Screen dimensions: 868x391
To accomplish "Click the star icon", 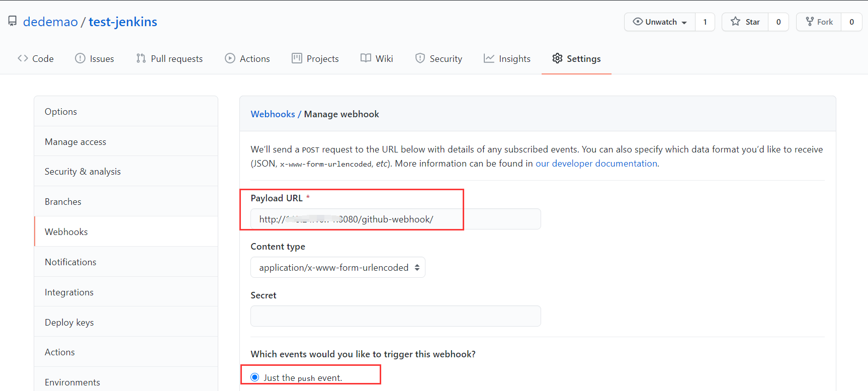I will (735, 22).
